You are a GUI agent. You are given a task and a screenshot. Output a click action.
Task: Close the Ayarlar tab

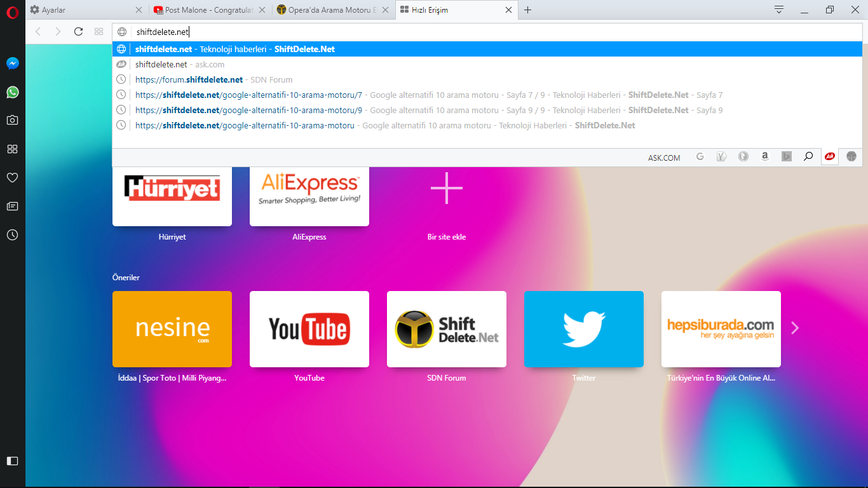[139, 10]
